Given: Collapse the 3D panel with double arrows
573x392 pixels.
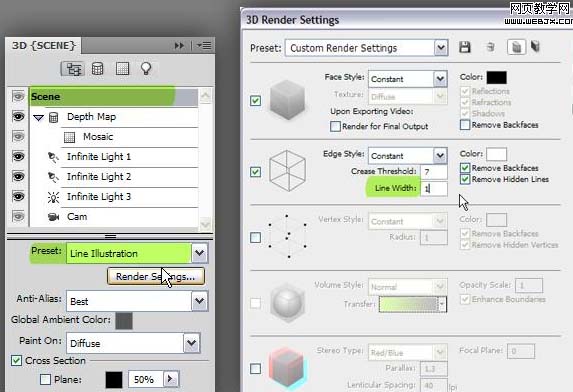Looking at the screenshot, I should pyautogui.click(x=179, y=46).
